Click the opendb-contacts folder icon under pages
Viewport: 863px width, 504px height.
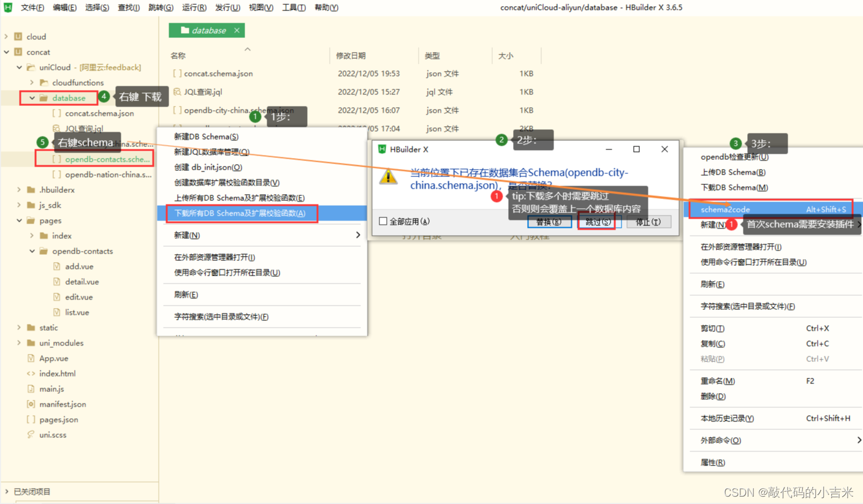click(44, 251)
